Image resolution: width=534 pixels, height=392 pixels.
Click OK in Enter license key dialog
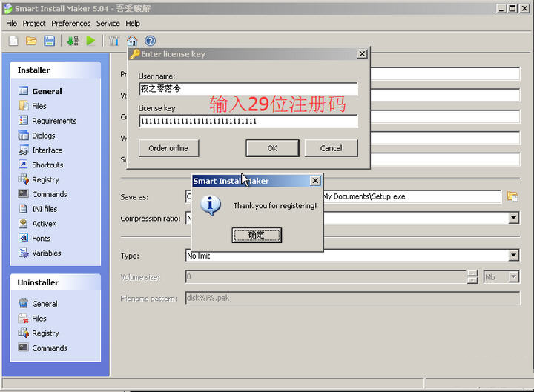point(272,148)
